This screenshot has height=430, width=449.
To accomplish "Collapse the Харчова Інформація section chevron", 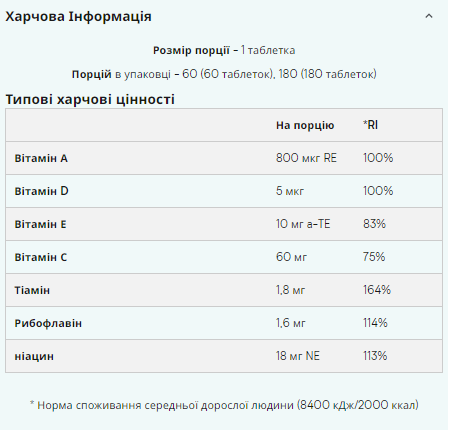I will pos(429,16).
